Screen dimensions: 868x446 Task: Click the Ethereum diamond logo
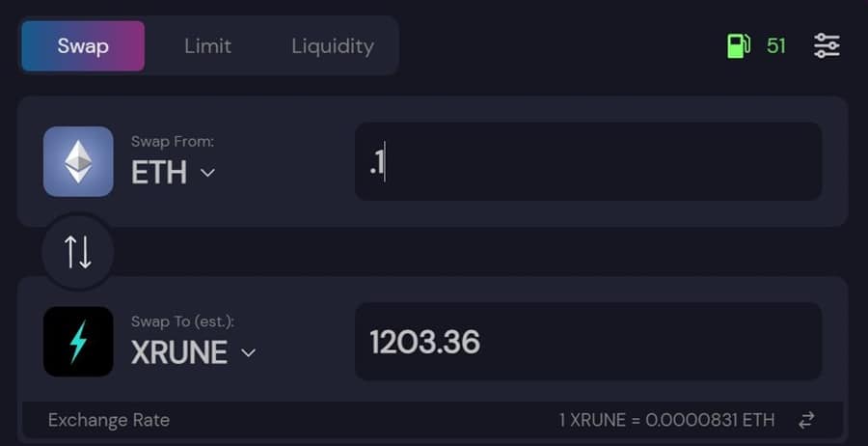(78, 161)
